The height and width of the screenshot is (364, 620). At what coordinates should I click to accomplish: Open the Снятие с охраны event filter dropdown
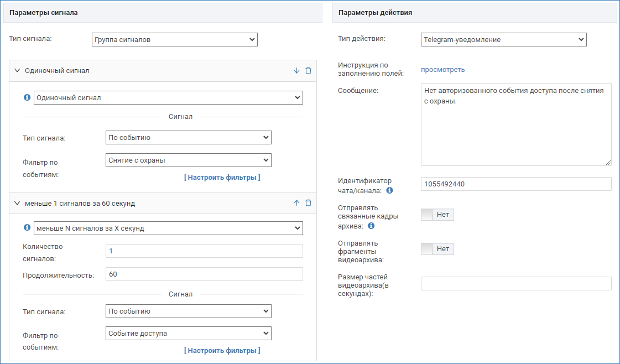[x=188, y=160]
